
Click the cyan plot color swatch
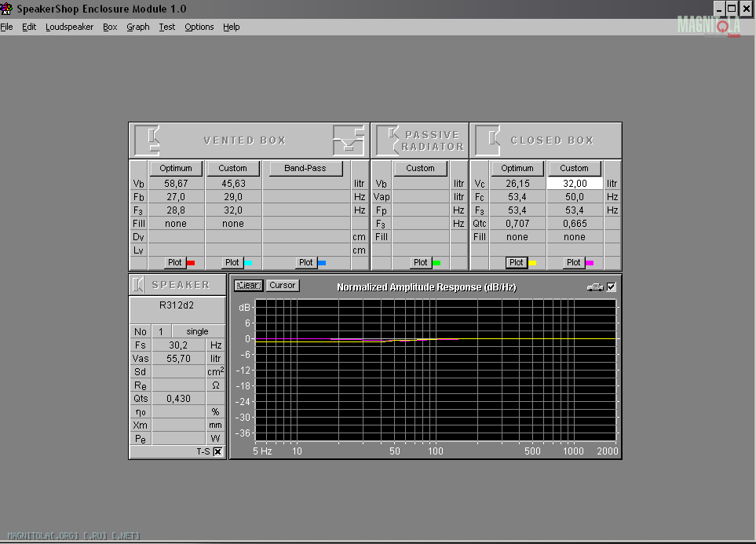click(248, 263)
